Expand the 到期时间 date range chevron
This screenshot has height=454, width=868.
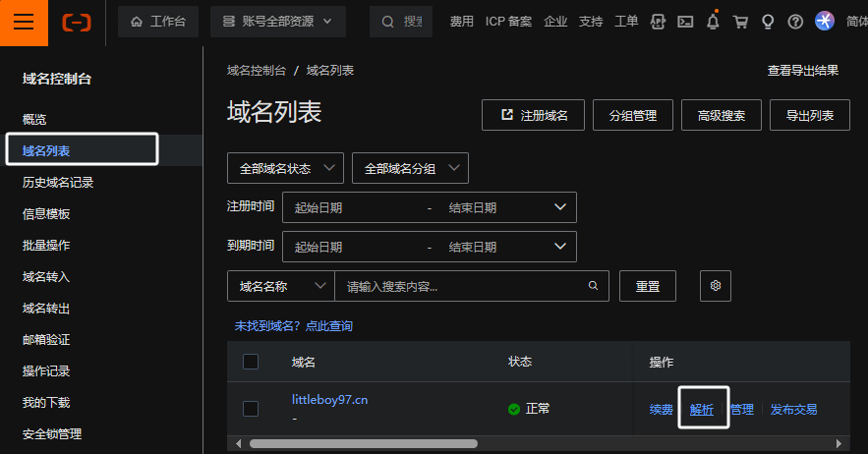[560, 247]
